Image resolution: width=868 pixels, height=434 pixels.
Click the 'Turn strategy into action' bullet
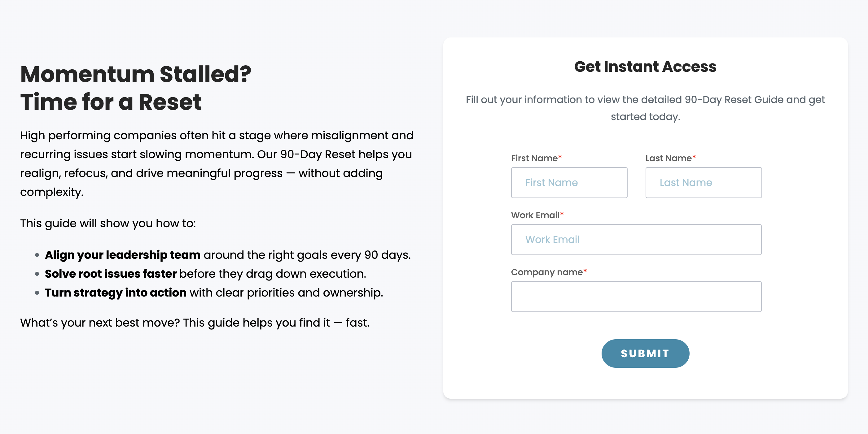[x=214, y=293]
